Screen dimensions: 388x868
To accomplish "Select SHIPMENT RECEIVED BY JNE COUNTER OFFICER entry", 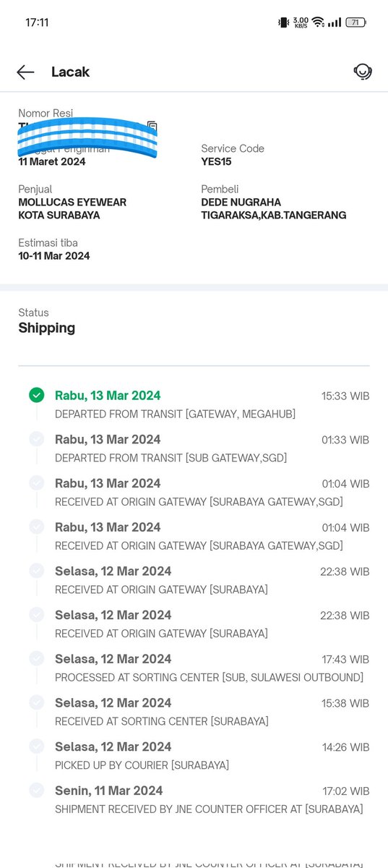I will point(194,799).
